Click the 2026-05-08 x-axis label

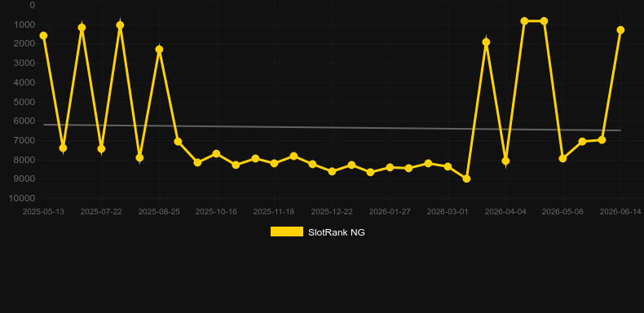562,212
